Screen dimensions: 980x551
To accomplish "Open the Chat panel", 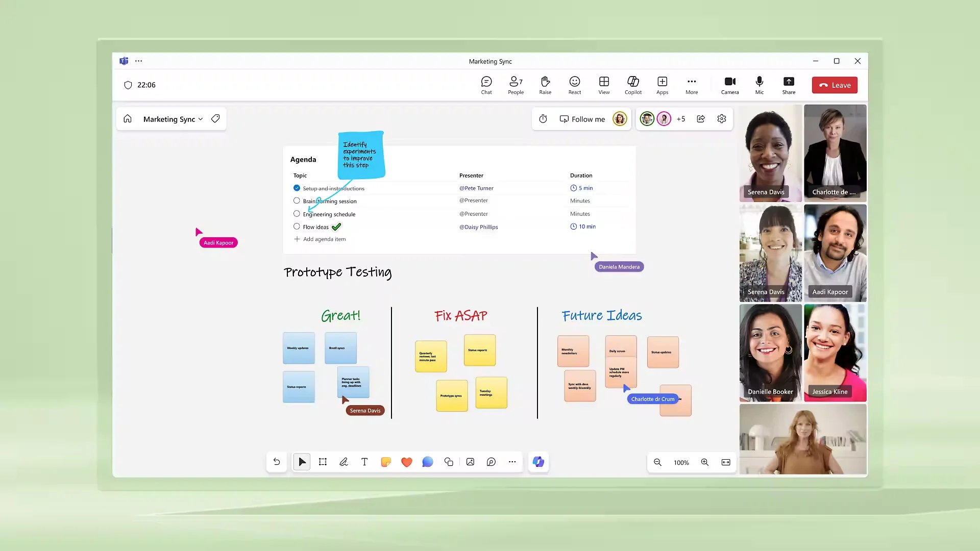I will 486,85.
